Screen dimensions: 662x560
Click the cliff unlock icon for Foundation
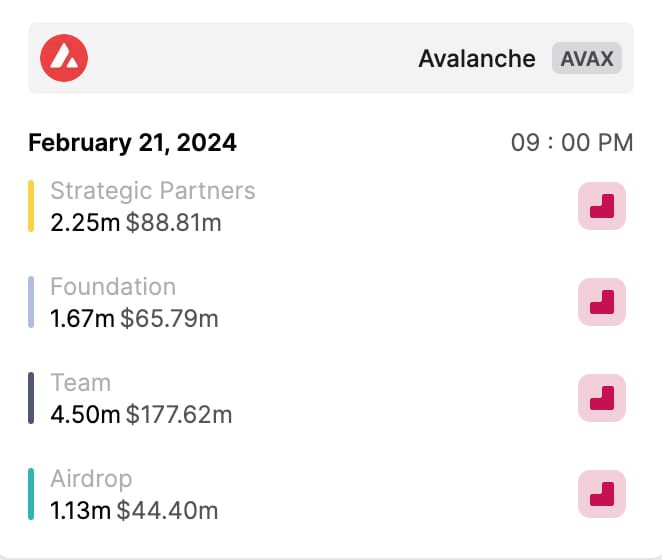point(602,302)
